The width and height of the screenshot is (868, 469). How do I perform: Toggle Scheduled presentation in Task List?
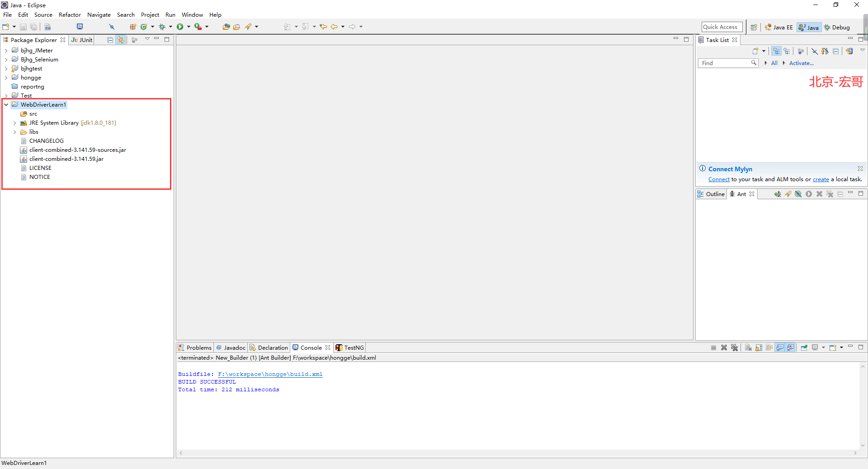coord(787,51)
